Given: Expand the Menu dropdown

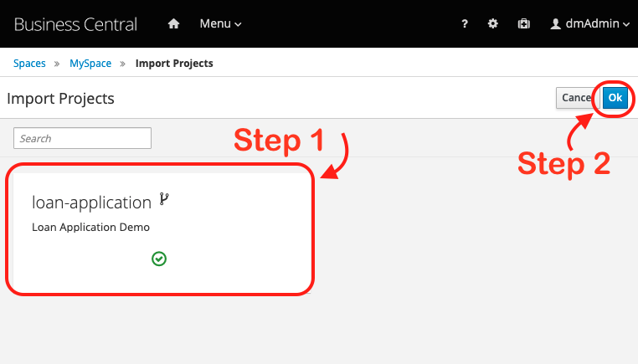Looking at the screenshot, I should pyautogui.click(x=220, y=23).
